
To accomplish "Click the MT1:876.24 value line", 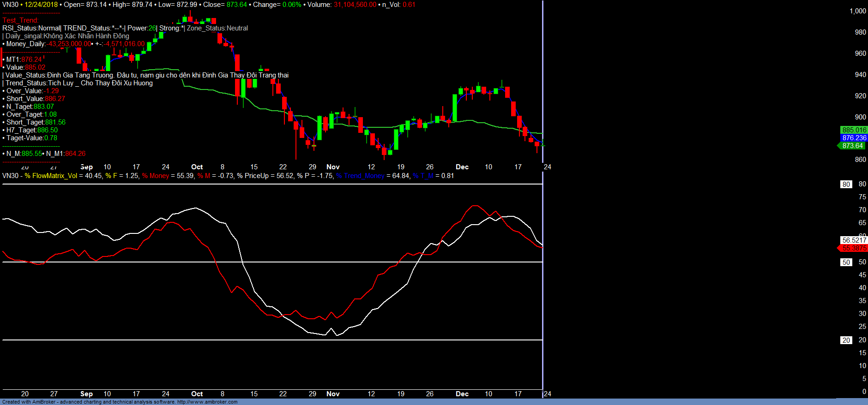I will 24,60.
